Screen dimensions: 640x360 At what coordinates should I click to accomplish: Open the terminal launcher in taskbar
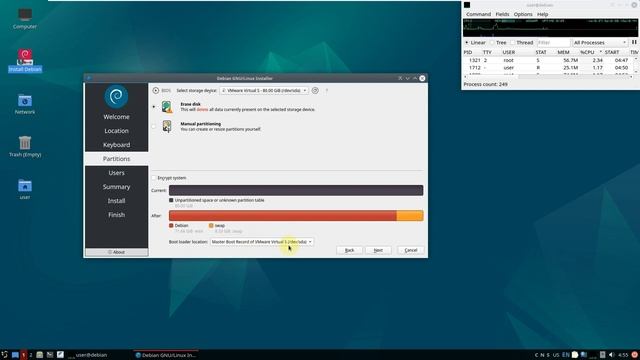coord(50,355)
